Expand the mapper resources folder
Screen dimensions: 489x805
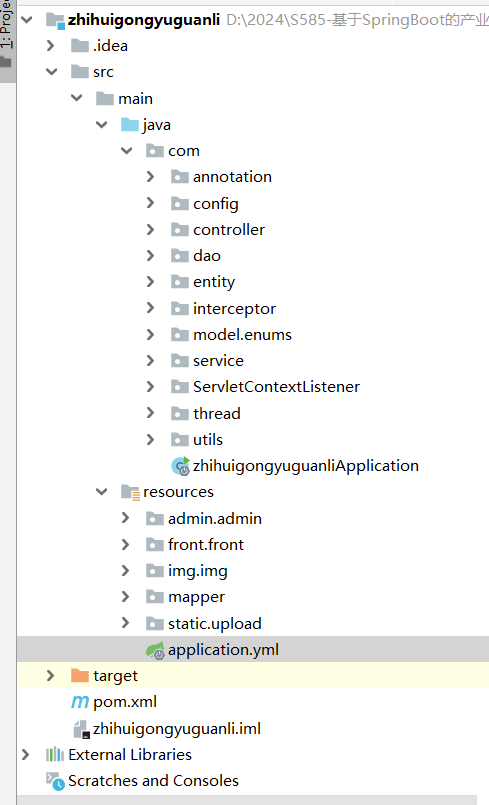(x=125, y=596)
